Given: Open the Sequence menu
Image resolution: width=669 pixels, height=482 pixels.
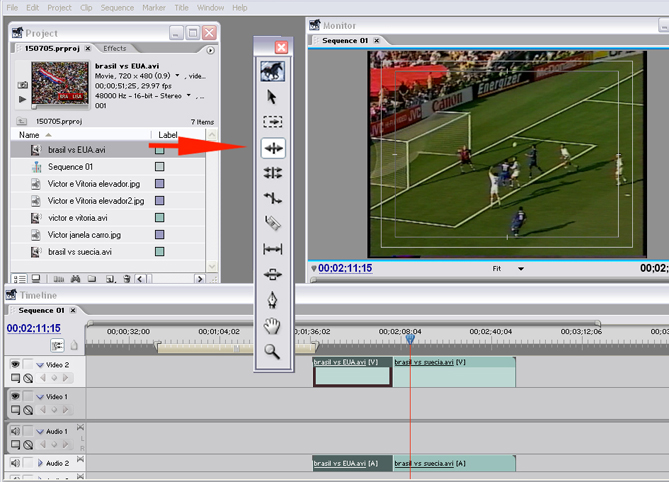Looking at the screenshot, I should click(x=117, y=7).
